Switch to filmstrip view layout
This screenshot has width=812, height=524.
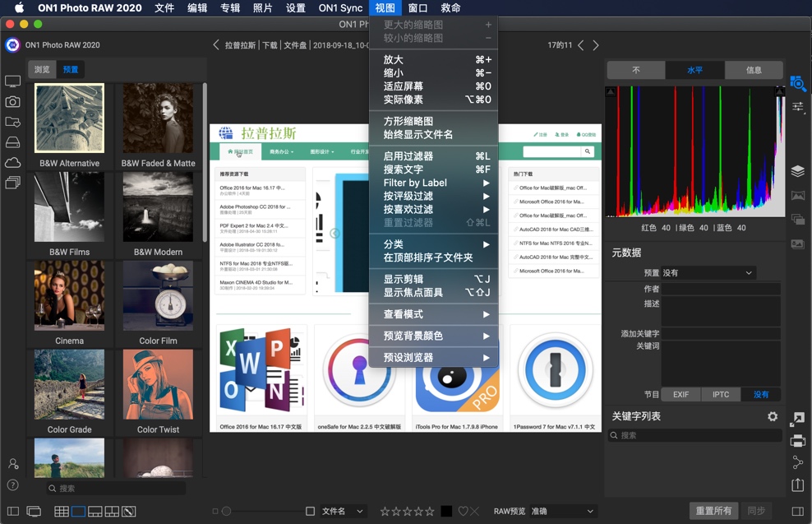(x=95, y=512)
